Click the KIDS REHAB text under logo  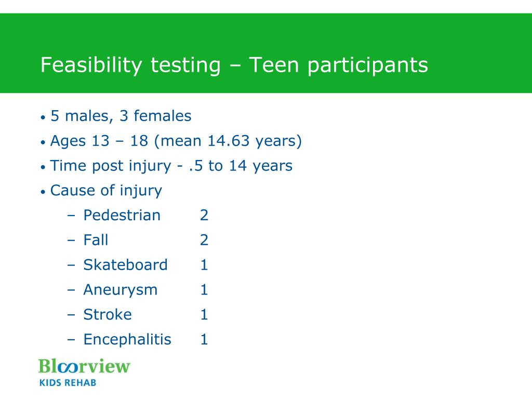coord(68,383)
